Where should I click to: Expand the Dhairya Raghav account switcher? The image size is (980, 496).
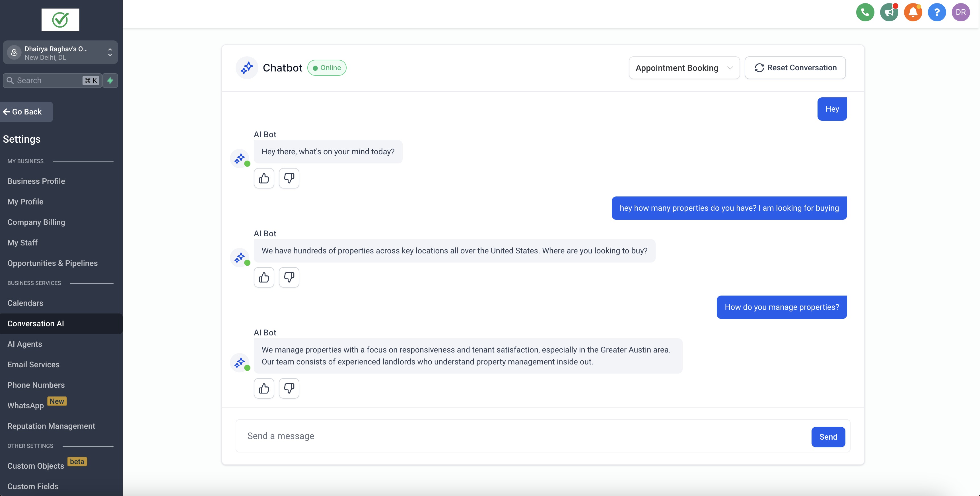click(x=60, y=52)
